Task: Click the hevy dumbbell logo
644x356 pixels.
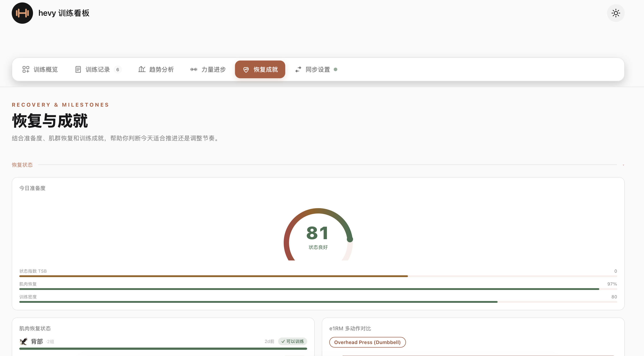Action: (x=22, y=13)
